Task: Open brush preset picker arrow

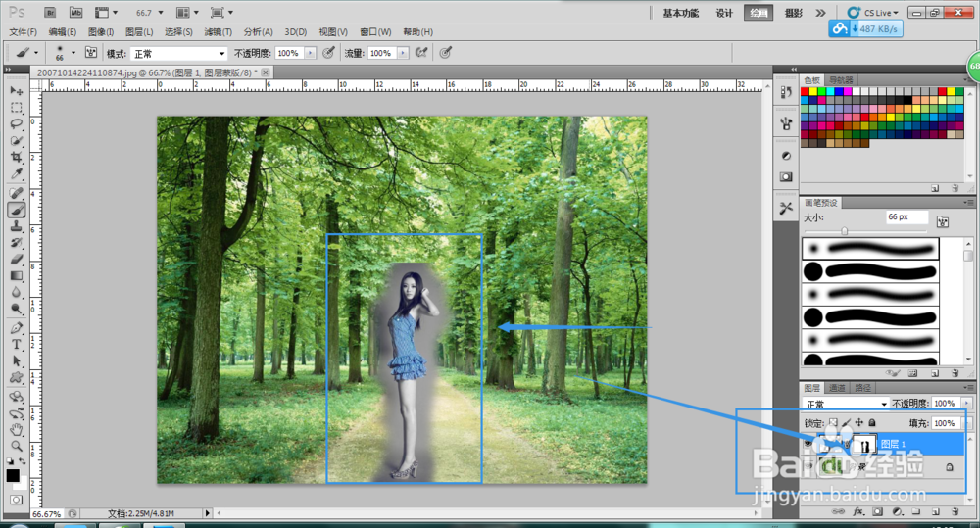Action: click(73, 53)
